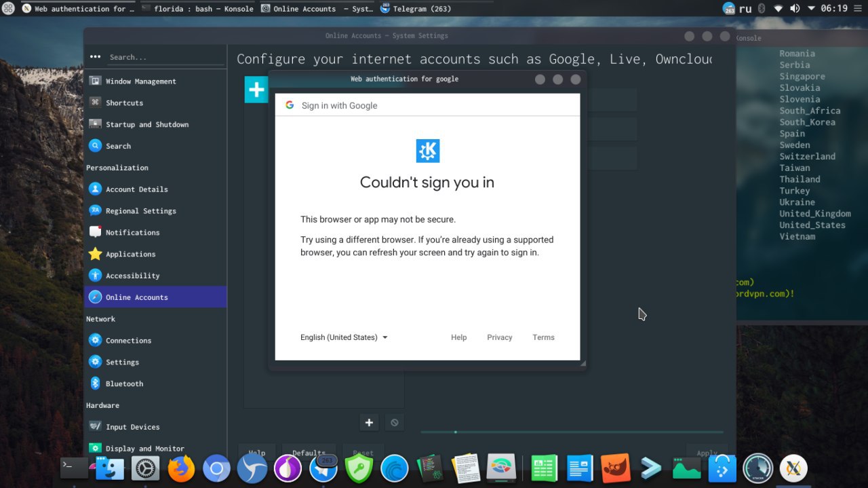Open the Window Management settings module

coord(155,81)
